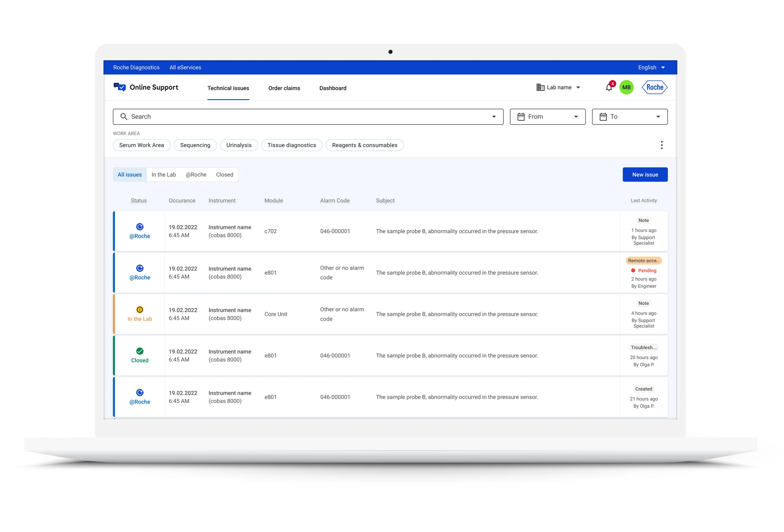
Task: Open the three-dot work area menu
Action: (x=661, y=145)
